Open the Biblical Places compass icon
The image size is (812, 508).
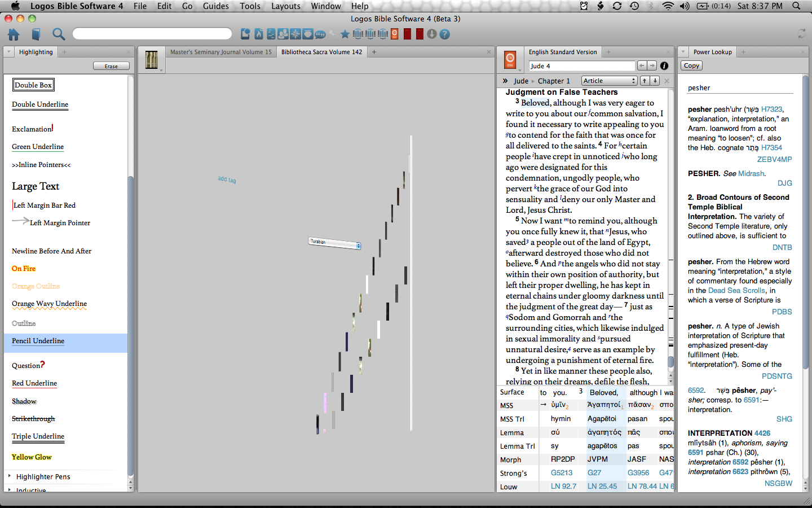295,34
